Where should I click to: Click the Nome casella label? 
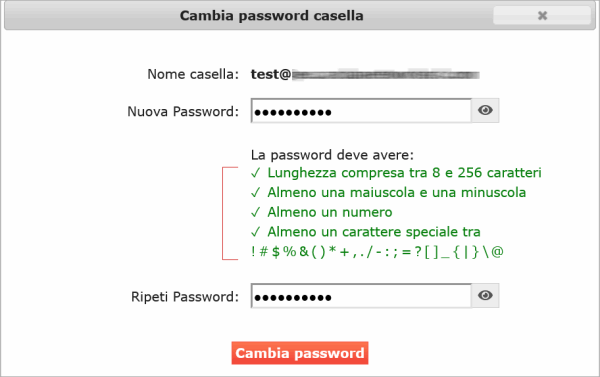tap(193, 74)
